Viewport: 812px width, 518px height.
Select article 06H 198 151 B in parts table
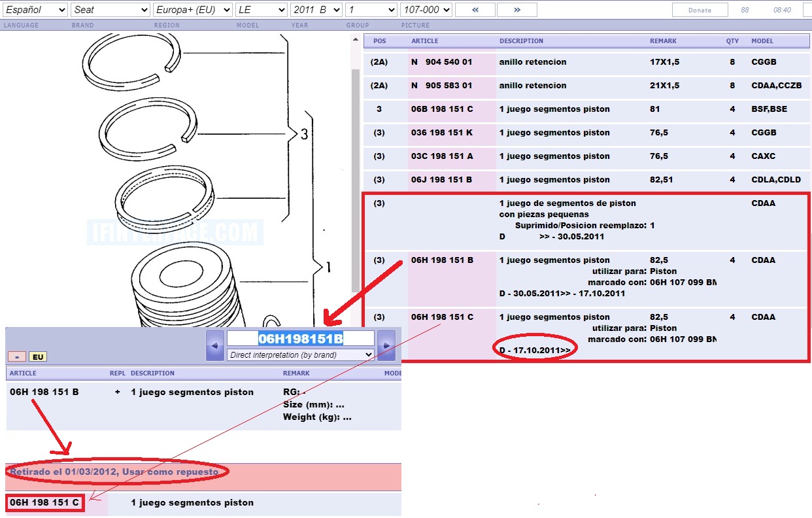[442, 260]
